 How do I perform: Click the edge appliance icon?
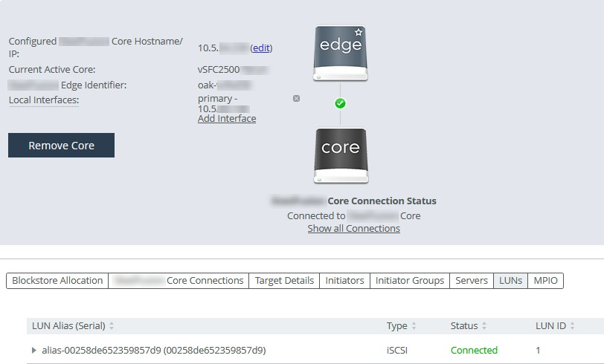coord(341,53)
